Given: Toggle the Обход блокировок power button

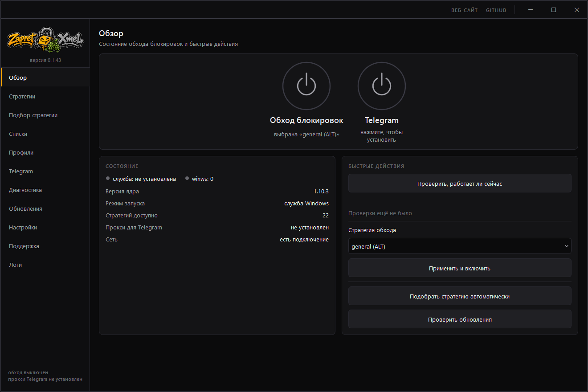Looking at the screenshot, I should (x=306, y=86).
